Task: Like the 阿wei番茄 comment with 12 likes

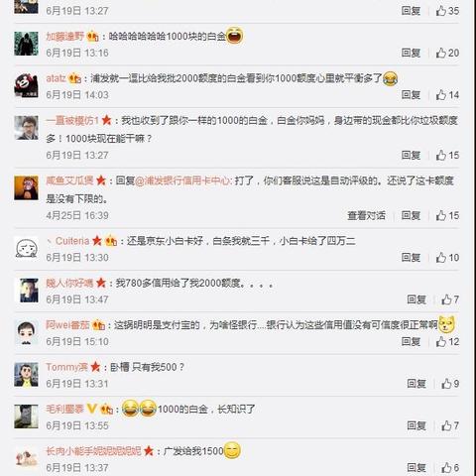Action: 447,342
